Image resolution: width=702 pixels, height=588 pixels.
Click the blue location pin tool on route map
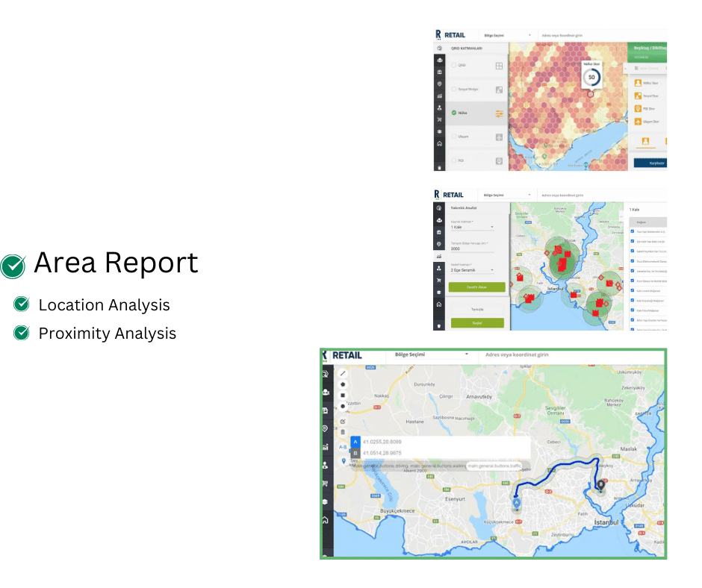click(344, 461)
